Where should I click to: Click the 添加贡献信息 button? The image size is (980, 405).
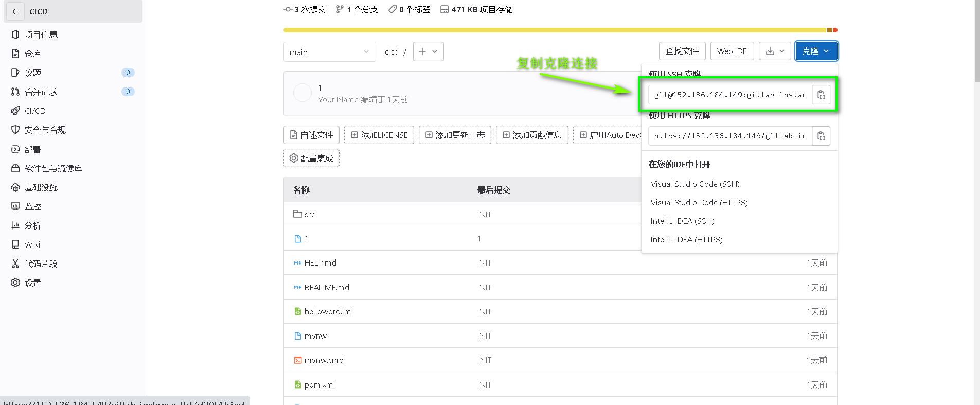click(x=532, y=135)
